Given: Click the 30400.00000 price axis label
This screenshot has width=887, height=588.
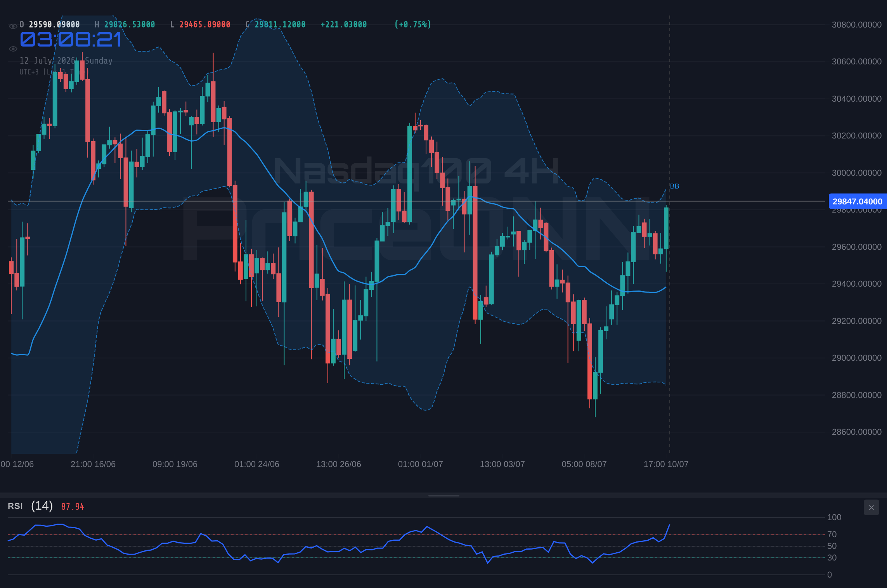Looking at the screenshot, I should point(857,99).
